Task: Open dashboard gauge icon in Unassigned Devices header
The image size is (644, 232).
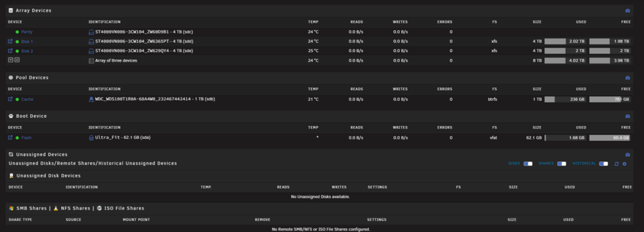Action: (x=627, y=155)
